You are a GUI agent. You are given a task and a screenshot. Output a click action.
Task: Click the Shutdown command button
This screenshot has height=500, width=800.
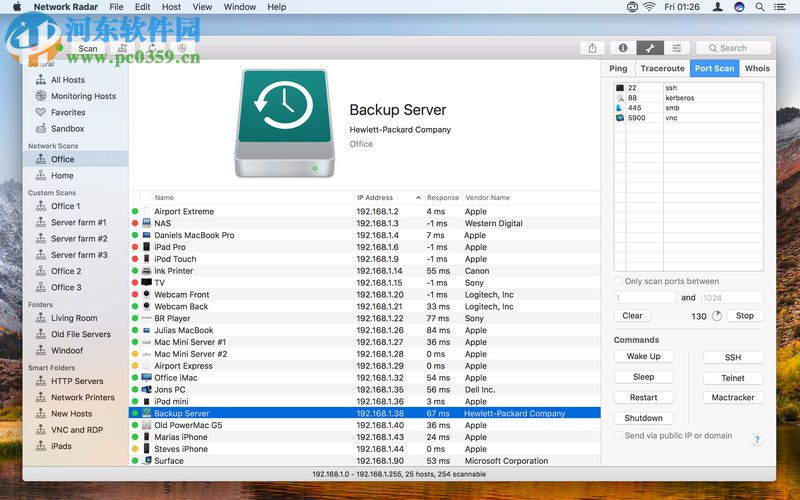click(x=643, y=418)
